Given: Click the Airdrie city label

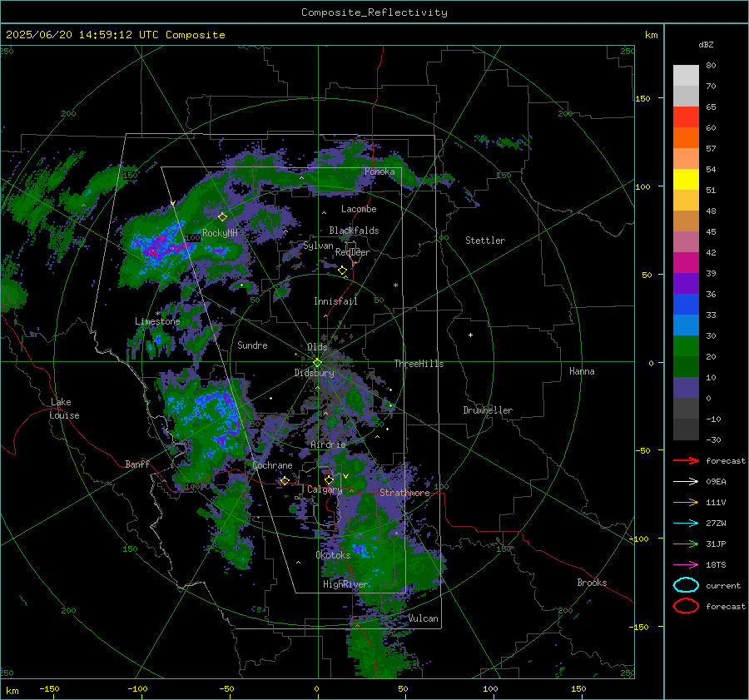Looking at the screenshot, I should (x=328, y=444).
